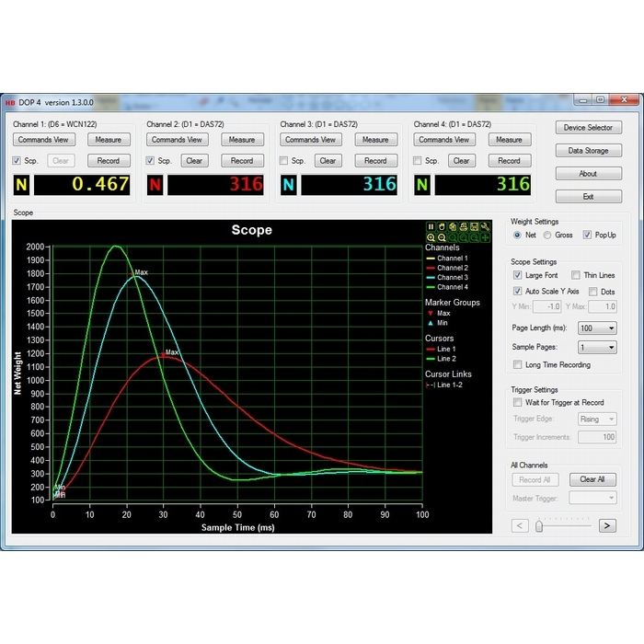Click Channel 3 in the scope legend
This screenshot has height=644, width=644.
(x=452, y=278)
